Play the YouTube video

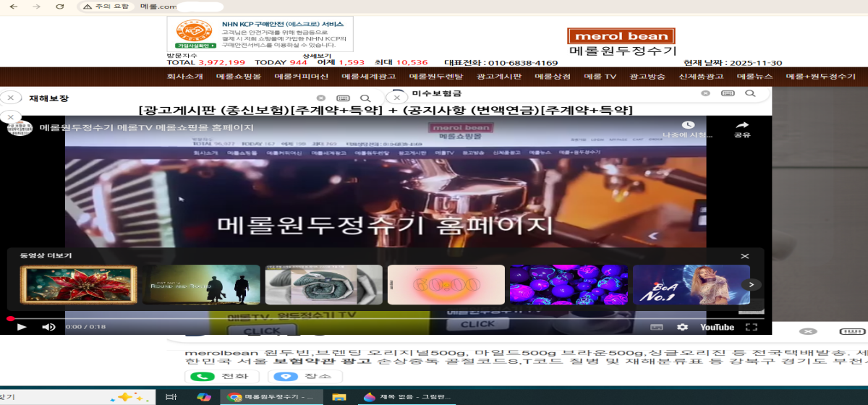tap(22, 327)
